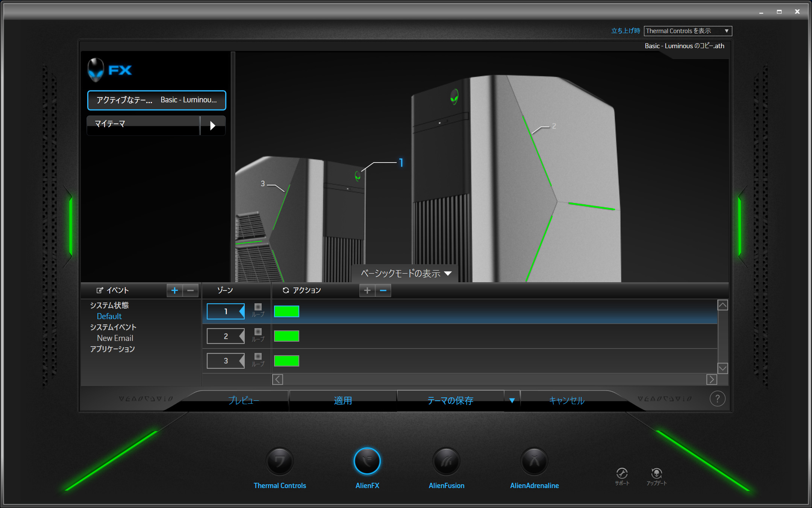Viewport: 812px width, 508px height.
Task: Remove event with the minus button
Action: point(191,291)
